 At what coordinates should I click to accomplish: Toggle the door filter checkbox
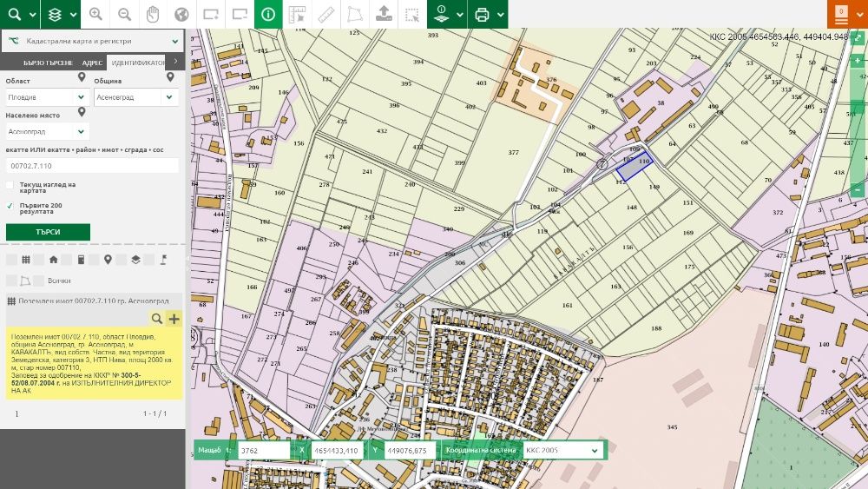pyautogui.click(x=67, y=260)
